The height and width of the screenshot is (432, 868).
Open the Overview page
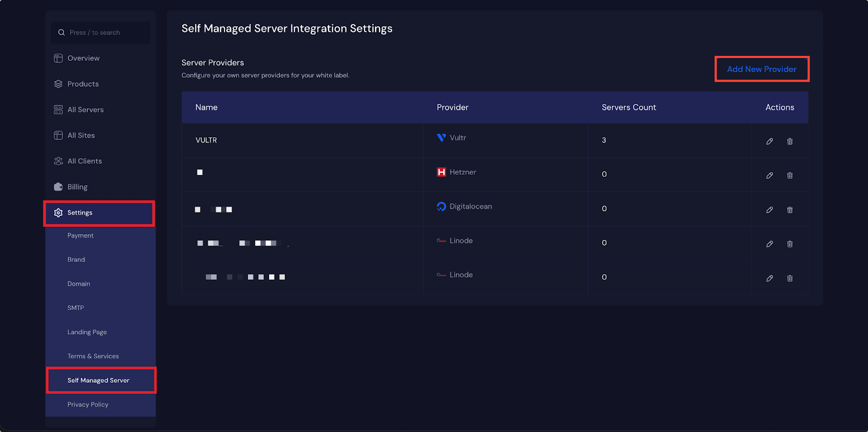pos(83,58)
